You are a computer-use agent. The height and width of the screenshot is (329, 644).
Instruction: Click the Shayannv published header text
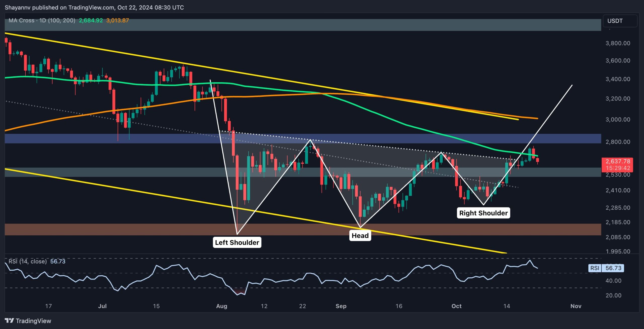tap(94, 8)
